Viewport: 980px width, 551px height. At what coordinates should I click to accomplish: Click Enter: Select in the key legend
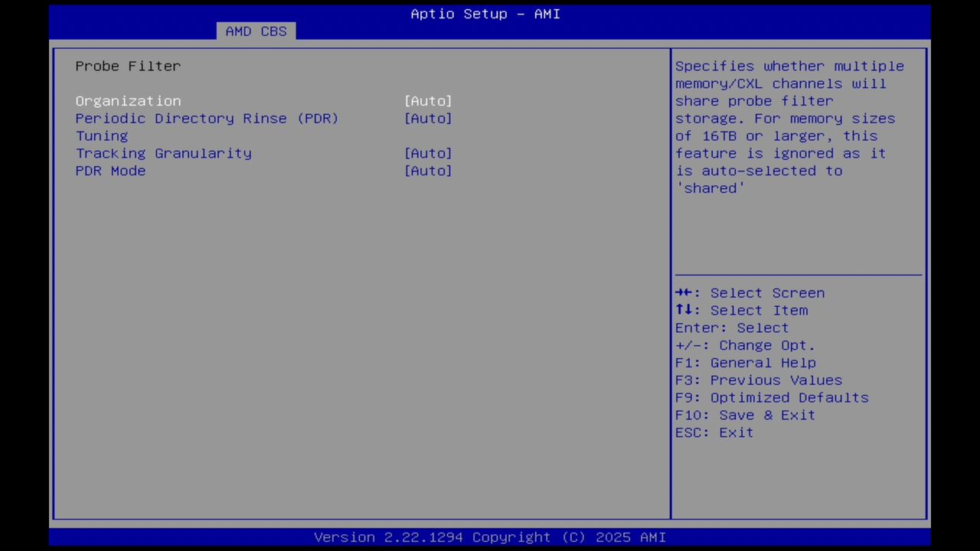pos(731,328)
